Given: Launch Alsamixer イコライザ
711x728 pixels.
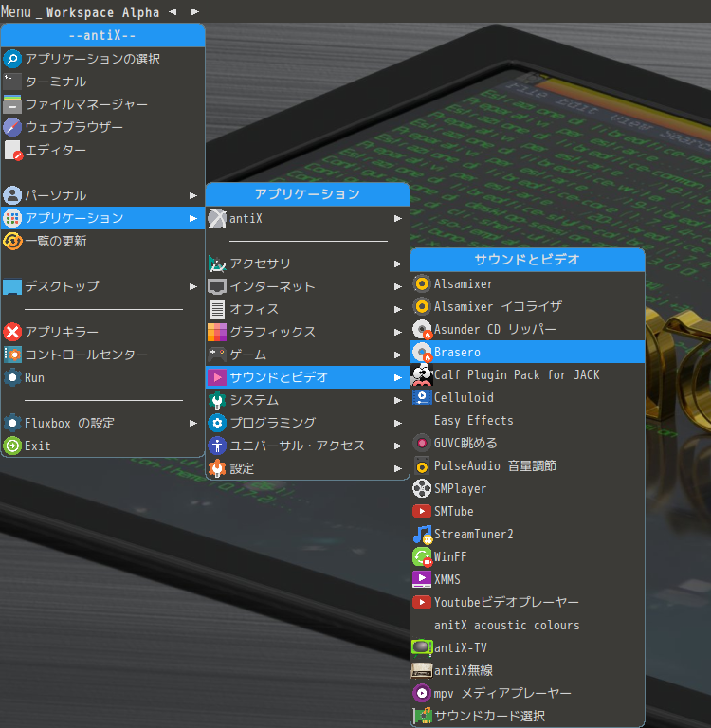Looking at the screenshot, I should [527, 307].
